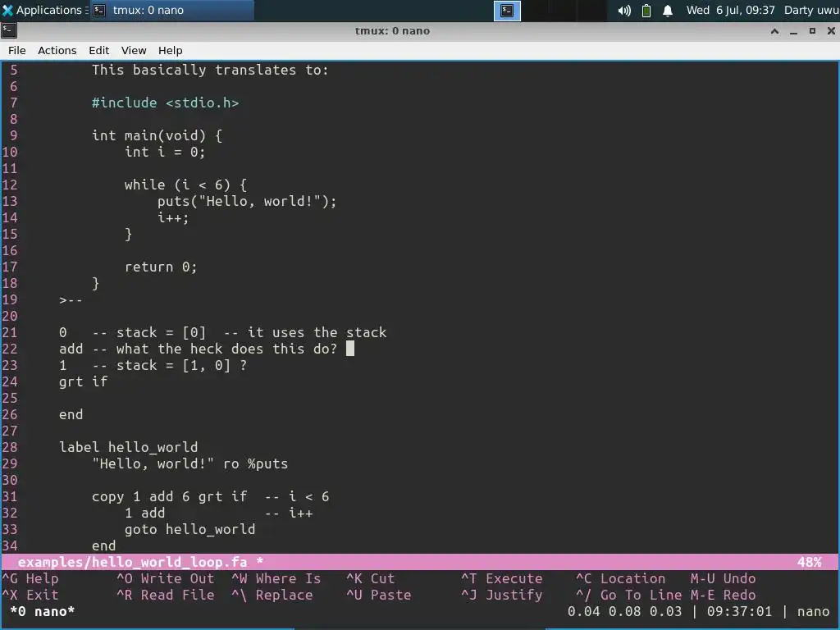
Task: Click the 'grt if' line
Action: pos(83,381)
